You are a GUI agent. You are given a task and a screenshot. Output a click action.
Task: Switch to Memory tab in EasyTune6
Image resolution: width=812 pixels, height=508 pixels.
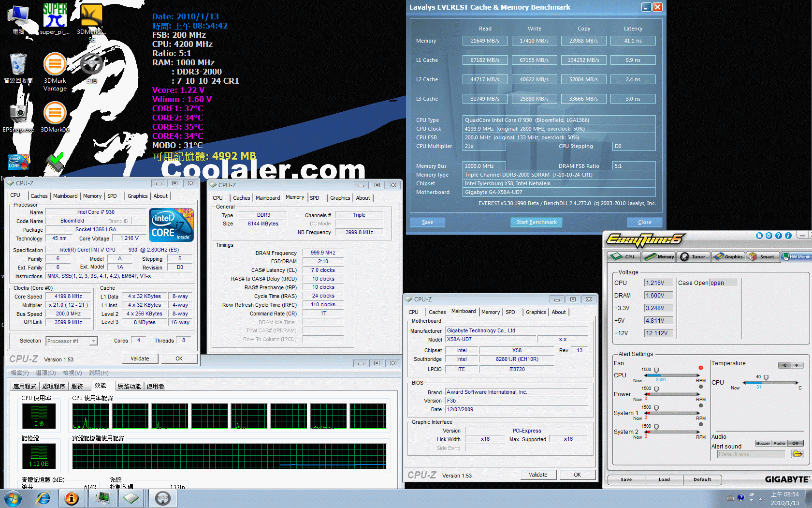(659, 256)
